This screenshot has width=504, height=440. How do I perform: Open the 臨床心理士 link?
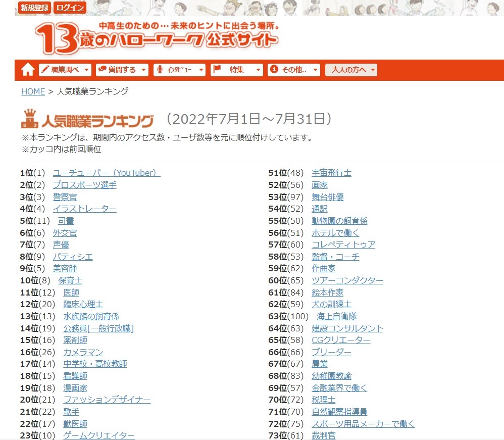point(83,304)
